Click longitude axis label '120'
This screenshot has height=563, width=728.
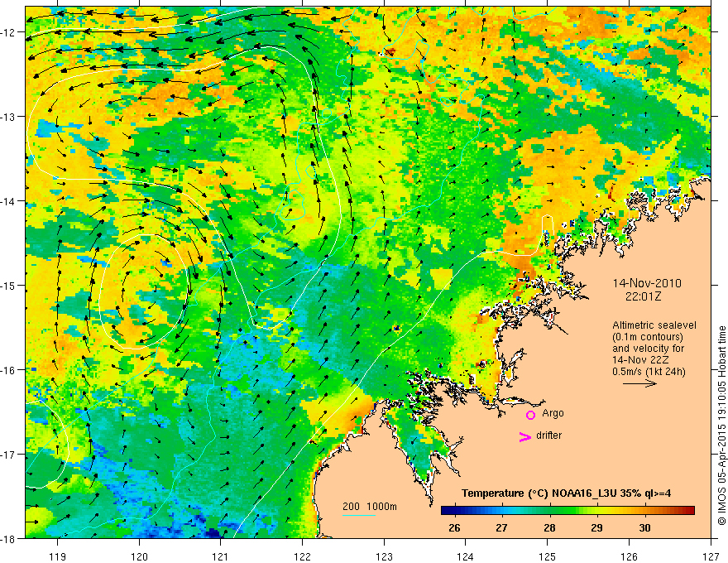tap(139, 556)
